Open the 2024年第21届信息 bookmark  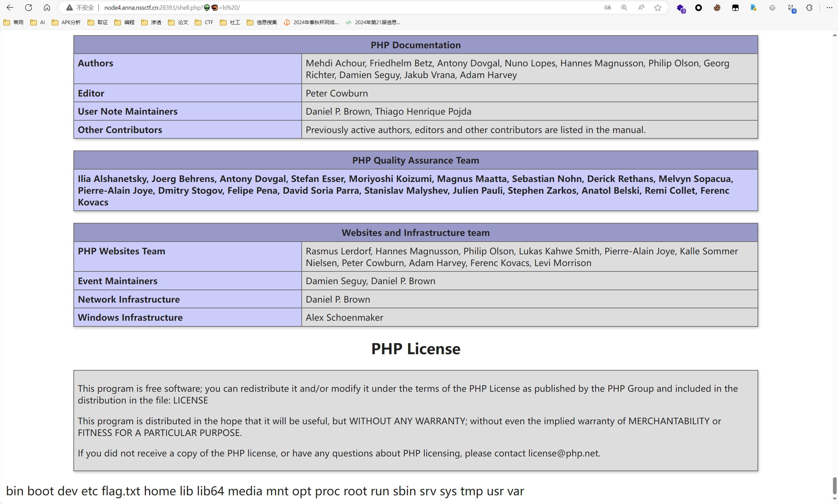tap(373, 22)
